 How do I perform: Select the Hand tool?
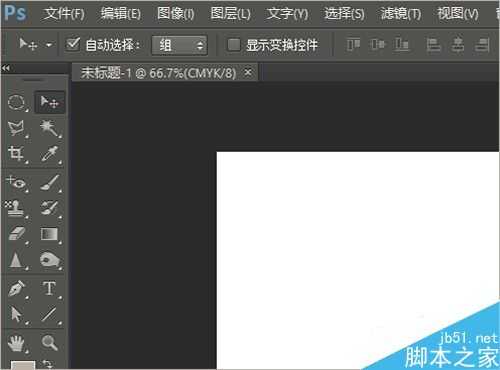coord(16,343)
